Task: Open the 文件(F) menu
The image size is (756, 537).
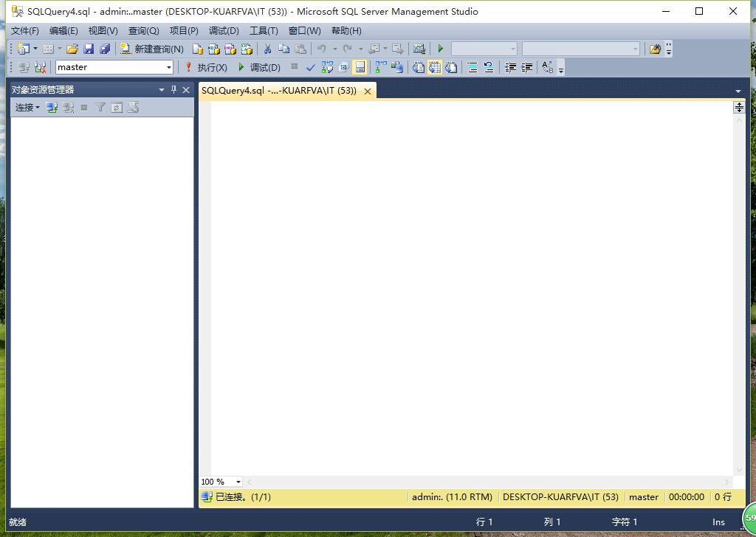Action: click(24, 31)
